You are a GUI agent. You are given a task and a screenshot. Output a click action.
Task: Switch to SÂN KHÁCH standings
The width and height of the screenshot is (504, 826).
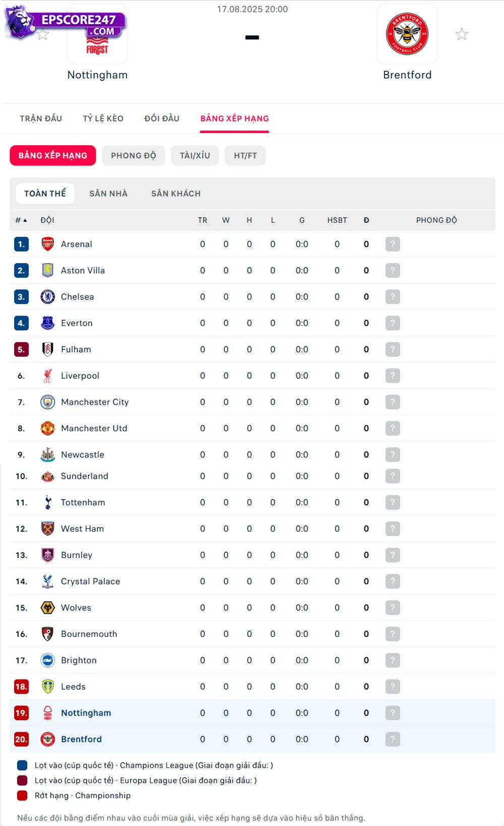pyautogui.click(x=176, y=194)
